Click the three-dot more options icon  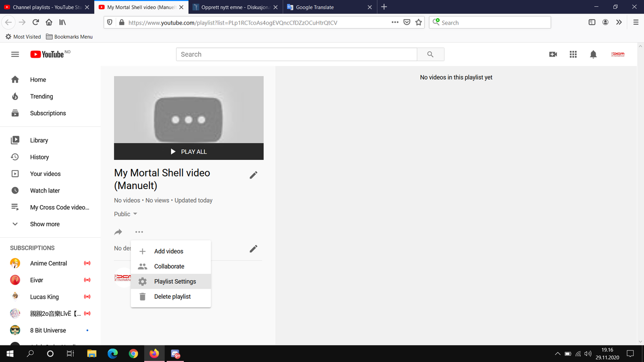pos(139,232)
